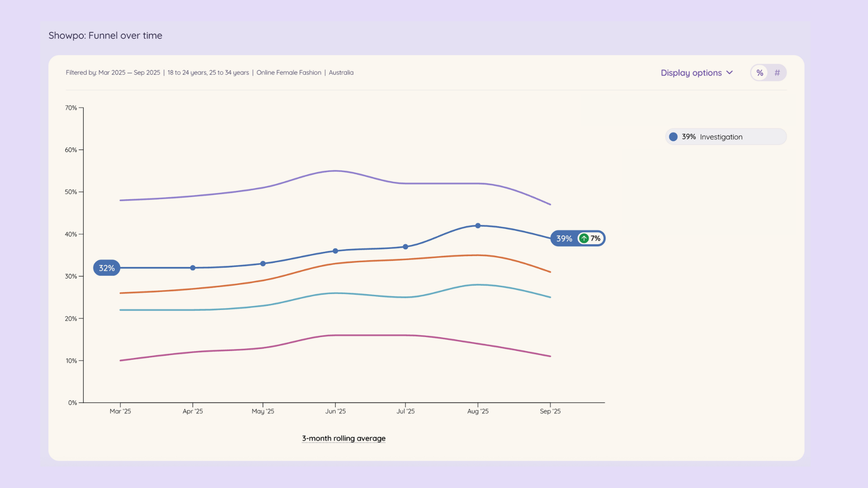Click the 39% end value badge

click(x=564, y=239)
